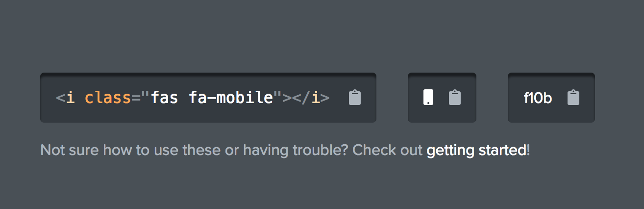Click the "Check out" text before the link
This screenshot has width=644, height=209.
pos(388,150)
